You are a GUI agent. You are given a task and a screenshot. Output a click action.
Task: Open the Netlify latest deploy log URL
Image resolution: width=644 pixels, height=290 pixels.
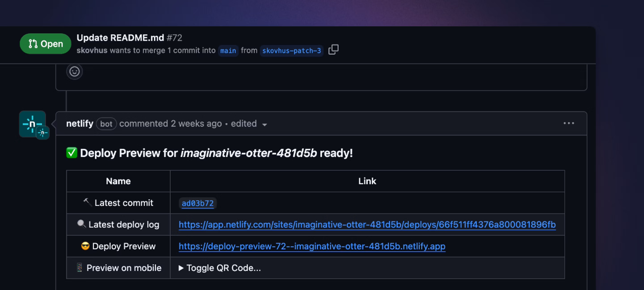[x=367, y=224]
